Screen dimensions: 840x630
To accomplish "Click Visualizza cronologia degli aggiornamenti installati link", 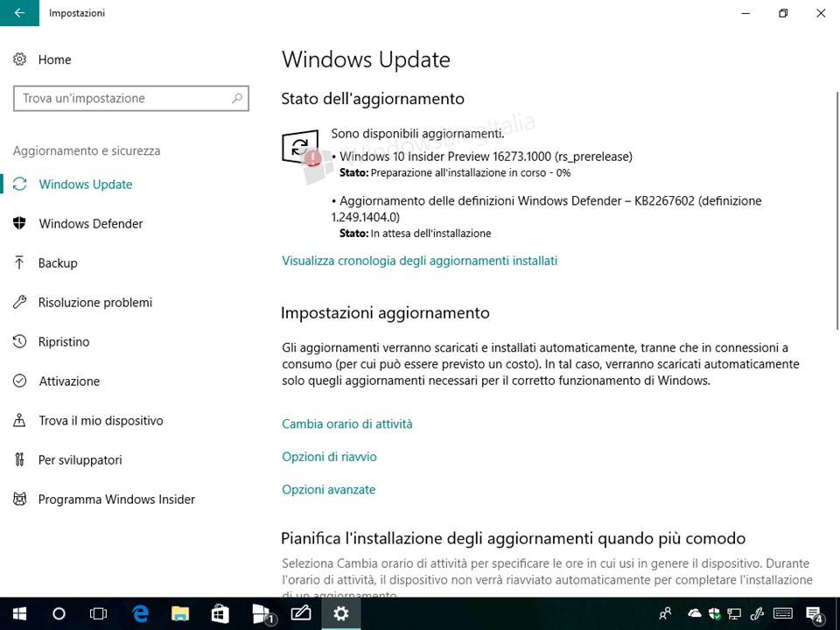I will [x=419, y=261].
